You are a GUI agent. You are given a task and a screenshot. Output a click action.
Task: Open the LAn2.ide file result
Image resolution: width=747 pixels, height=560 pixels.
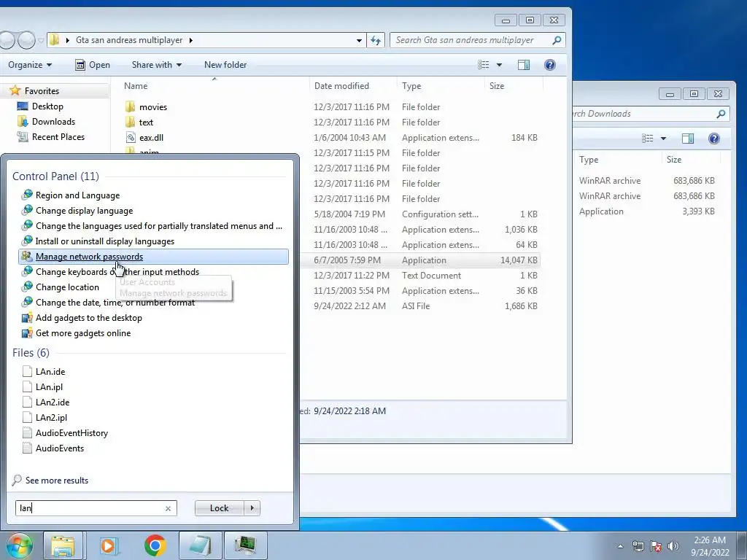tap(53, 402)
